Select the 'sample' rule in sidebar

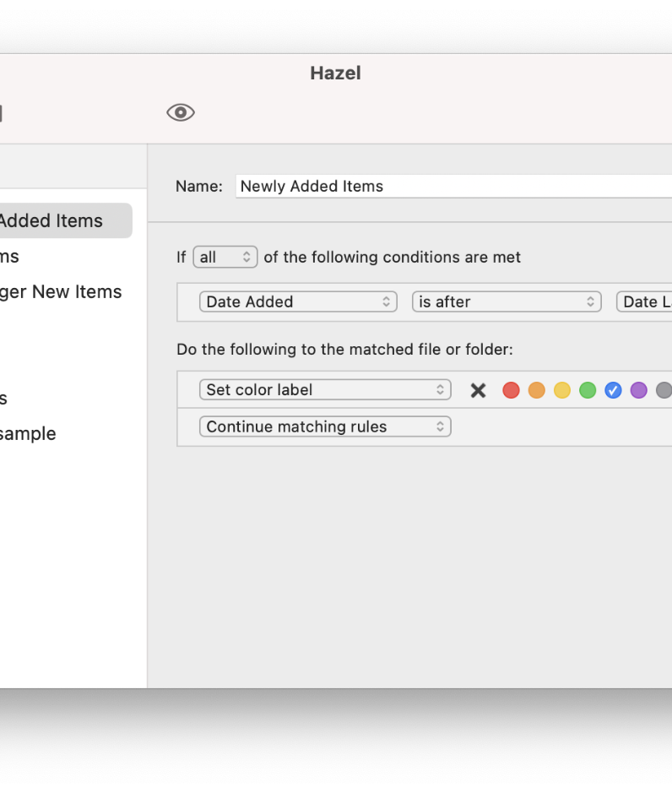[28, 433]
